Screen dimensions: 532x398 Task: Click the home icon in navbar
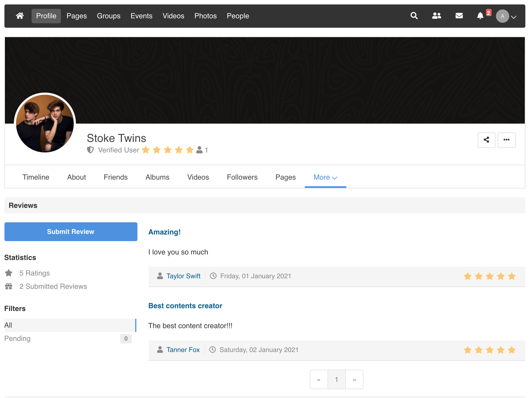click(x=20, y=16)
